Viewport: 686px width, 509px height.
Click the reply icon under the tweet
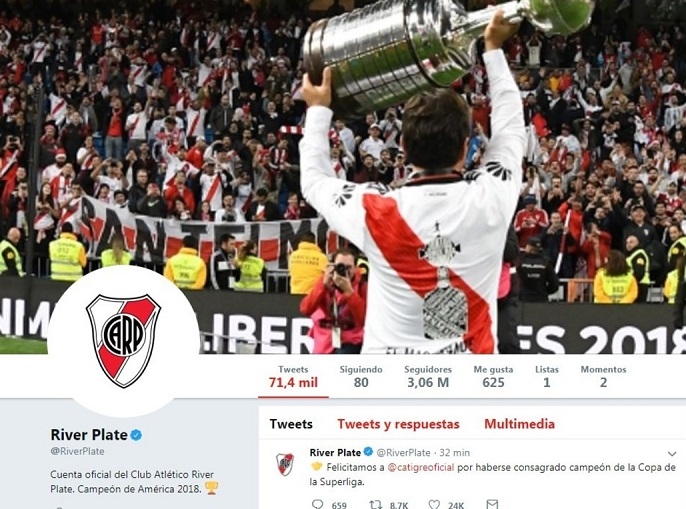click(x=317, y=505)
